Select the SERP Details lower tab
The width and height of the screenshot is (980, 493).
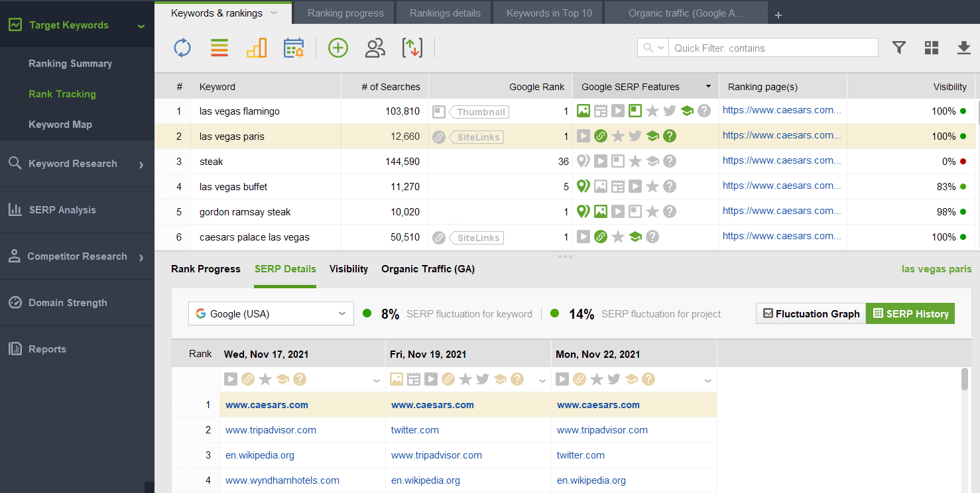pyautogui.click(x=285, y=269)
